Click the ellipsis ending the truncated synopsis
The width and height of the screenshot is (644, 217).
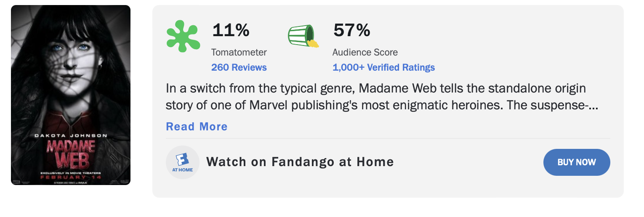pyautogui.click(x=593, y=106)
